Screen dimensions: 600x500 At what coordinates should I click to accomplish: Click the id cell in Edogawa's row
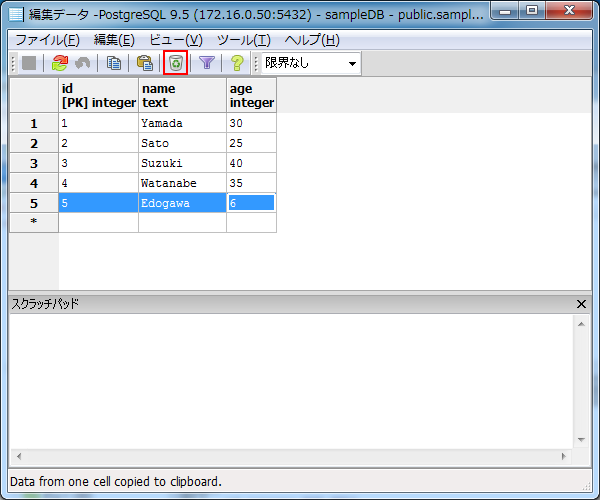98,203
